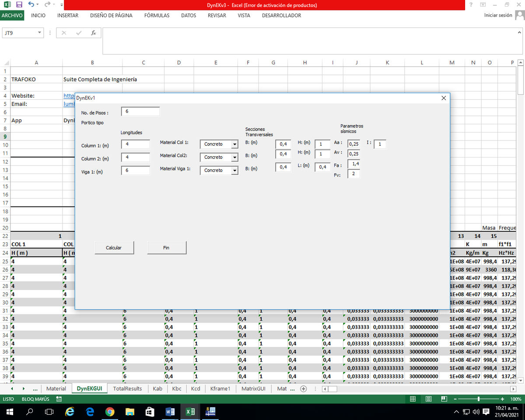Select Normal view icon in status bar

coord(413,399)
